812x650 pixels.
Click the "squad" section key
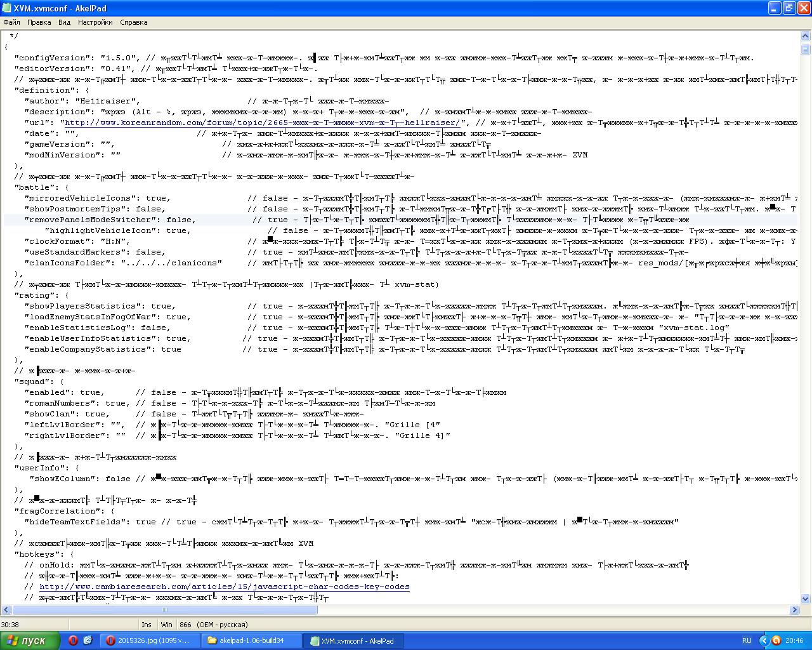click(x=32, y=381)
